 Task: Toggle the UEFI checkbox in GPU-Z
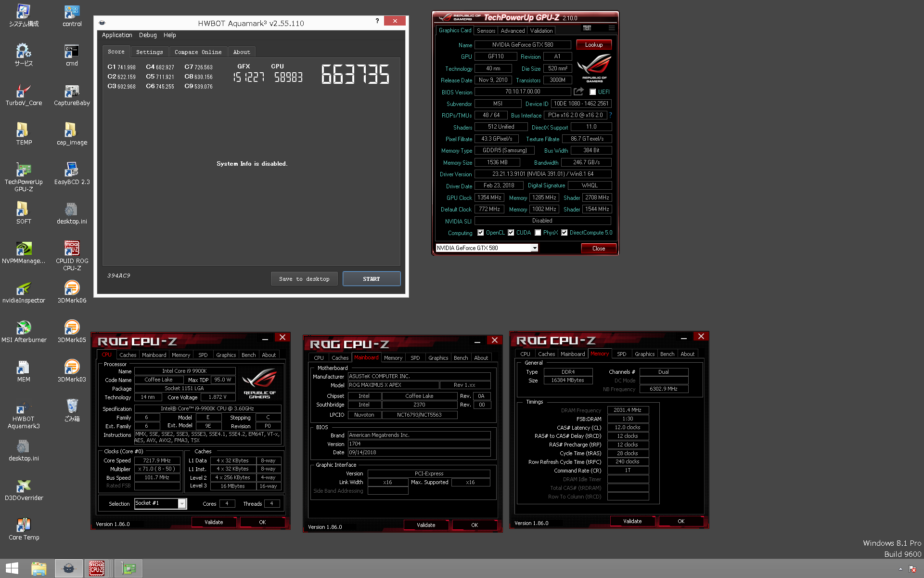[593, 92]
